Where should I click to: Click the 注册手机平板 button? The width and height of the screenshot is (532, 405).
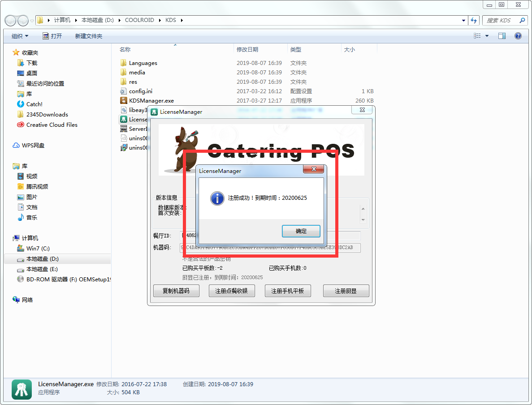click(288, 291)
